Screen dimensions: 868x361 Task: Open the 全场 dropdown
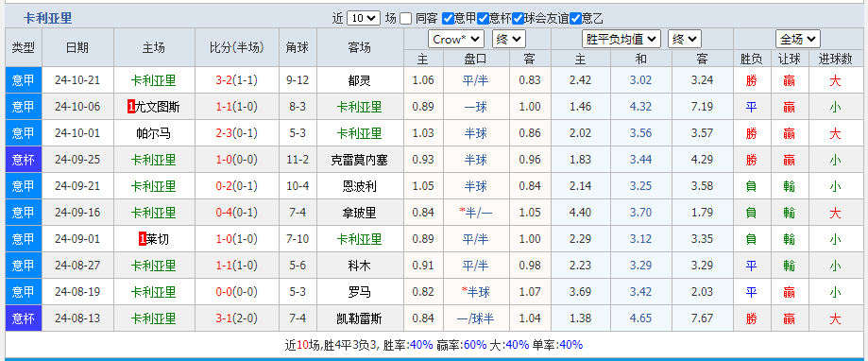coord(798,40)
